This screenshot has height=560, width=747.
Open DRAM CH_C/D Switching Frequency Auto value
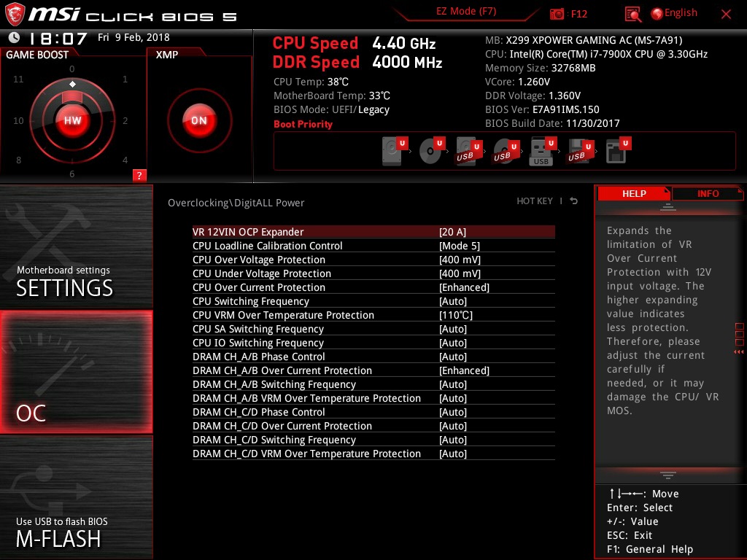tap(453, 439)
